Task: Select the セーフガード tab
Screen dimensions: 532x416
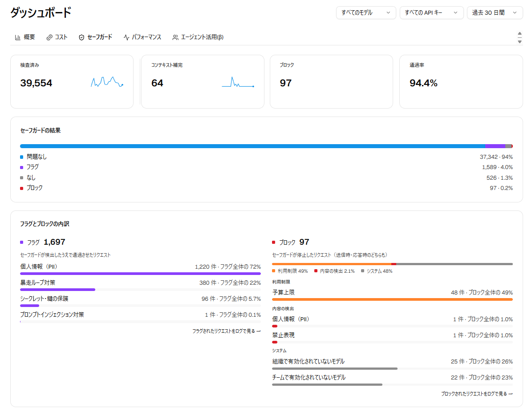Action: [x=95, y=37]
